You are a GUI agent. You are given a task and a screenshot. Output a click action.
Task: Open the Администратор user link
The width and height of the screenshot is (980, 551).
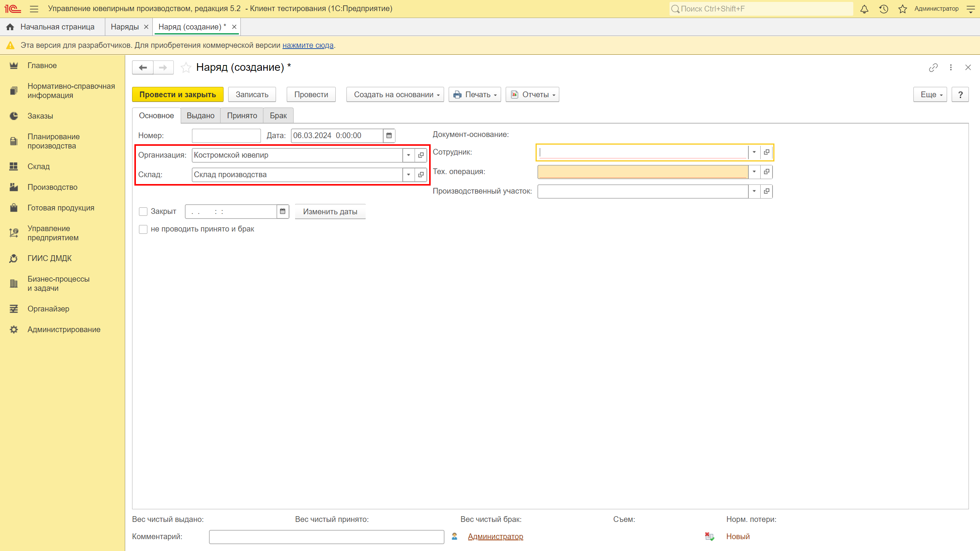(x=495, y=536)
